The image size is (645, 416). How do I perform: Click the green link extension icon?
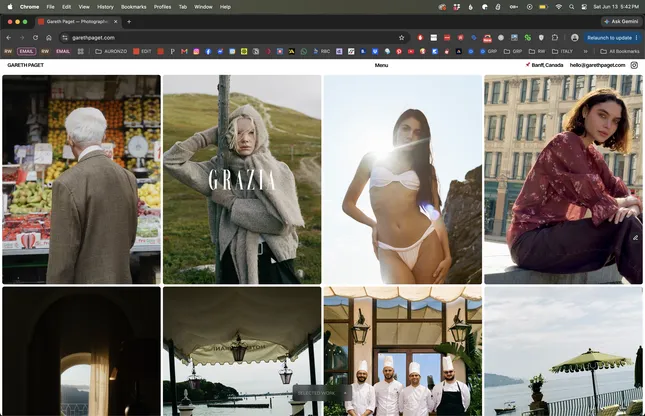(527, 37)
